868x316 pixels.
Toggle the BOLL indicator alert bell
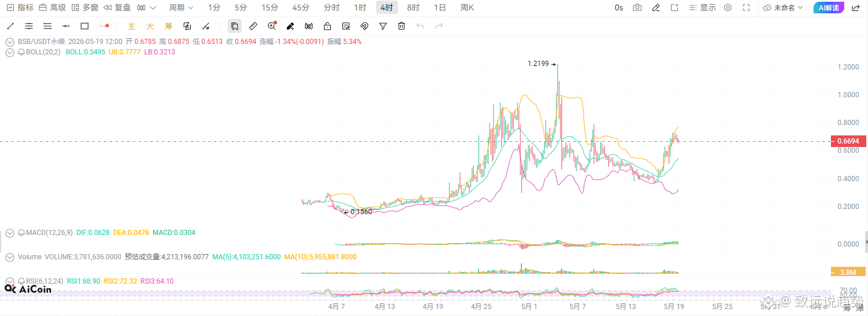pos(21,52)
